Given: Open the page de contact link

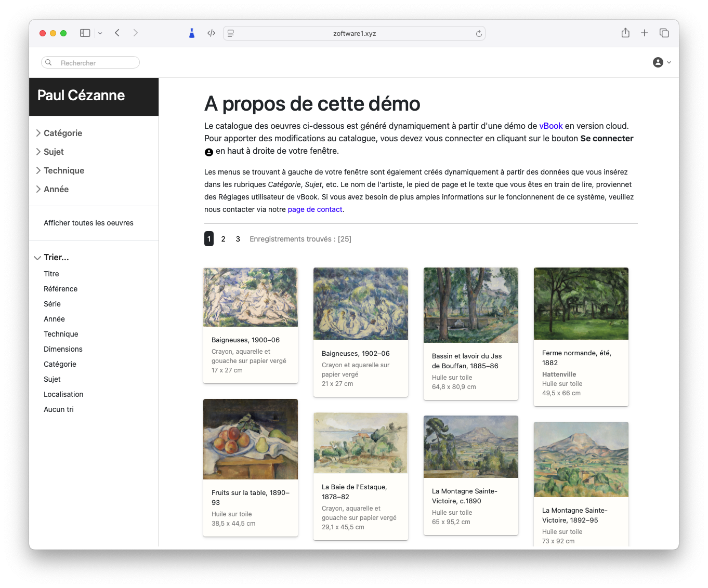Looking at the screenshot, I should point(314,209).
